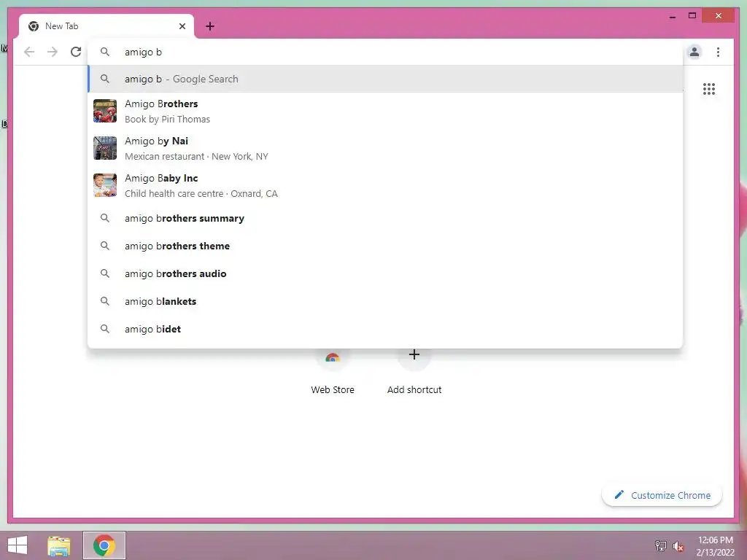Click search icon beside 'amigo blankets'
Screen dimensions: 747x560
point(105,301)
